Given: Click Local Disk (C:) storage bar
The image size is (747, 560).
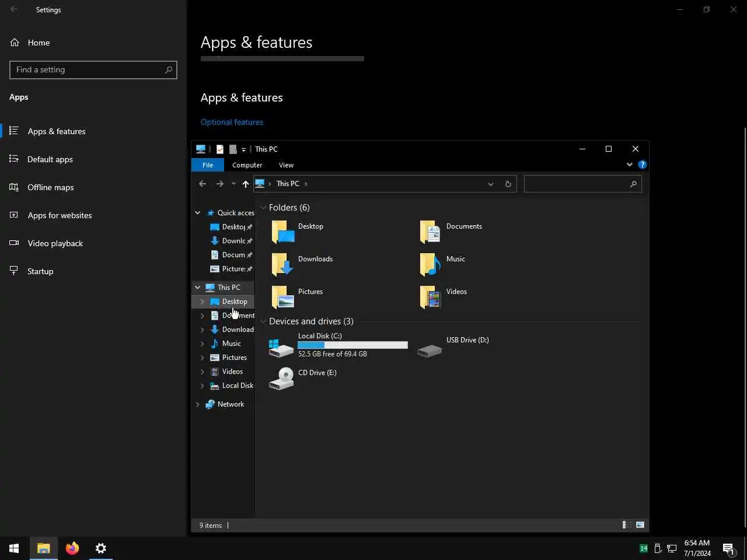Looking at the screenshot, I should click(352, 345).
